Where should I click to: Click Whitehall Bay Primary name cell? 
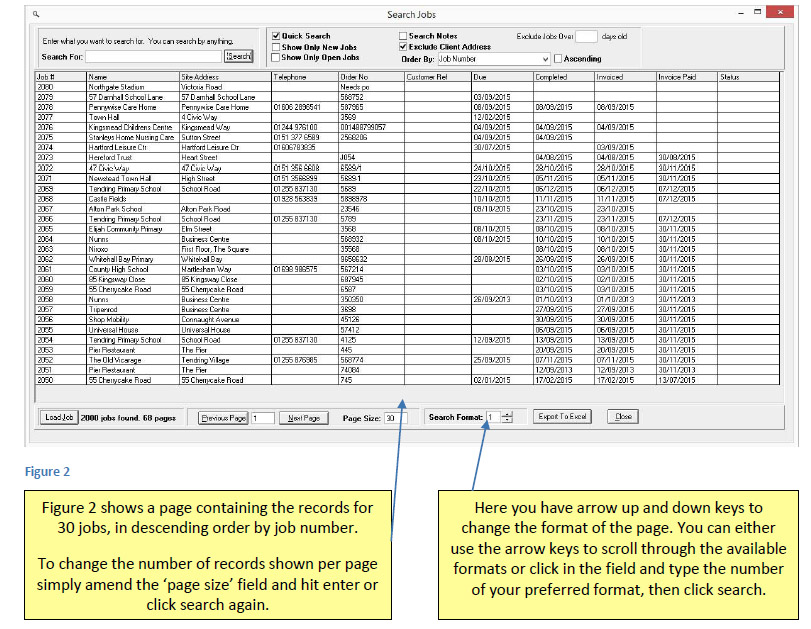pos(133,259)
